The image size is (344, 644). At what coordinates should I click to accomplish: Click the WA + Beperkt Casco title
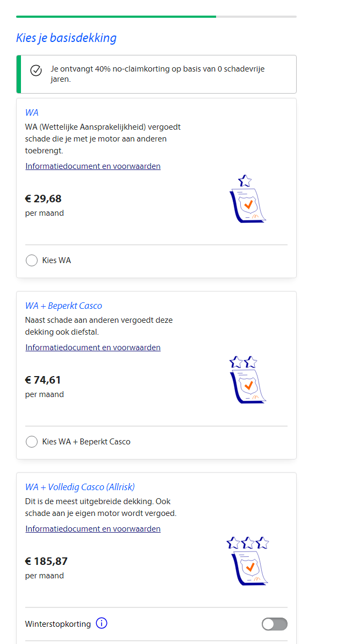(x=63, y=306)
